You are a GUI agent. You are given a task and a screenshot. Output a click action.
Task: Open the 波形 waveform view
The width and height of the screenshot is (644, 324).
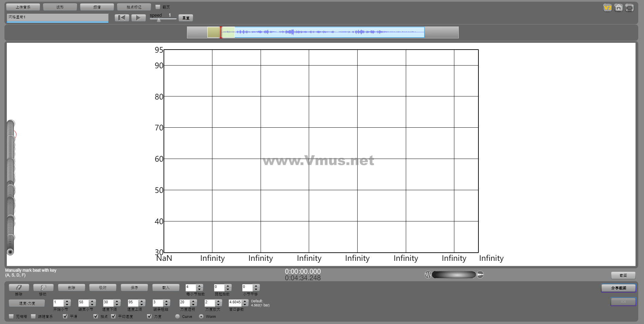(x=60, y=7)
